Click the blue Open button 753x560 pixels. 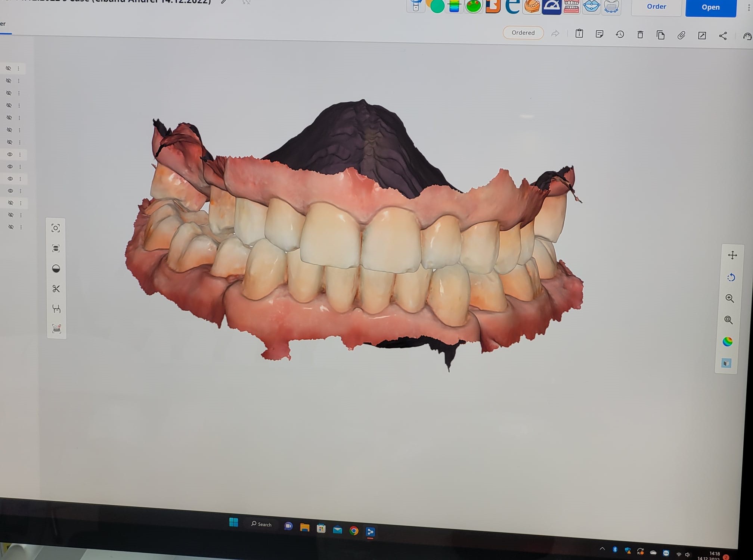pyautogui.click(x=710, y=7)
